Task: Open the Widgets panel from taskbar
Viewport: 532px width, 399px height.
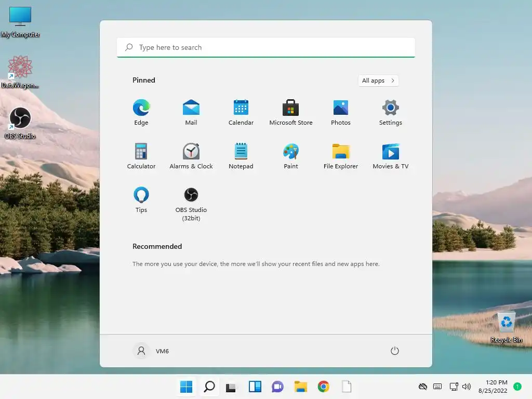Action: 255,387
